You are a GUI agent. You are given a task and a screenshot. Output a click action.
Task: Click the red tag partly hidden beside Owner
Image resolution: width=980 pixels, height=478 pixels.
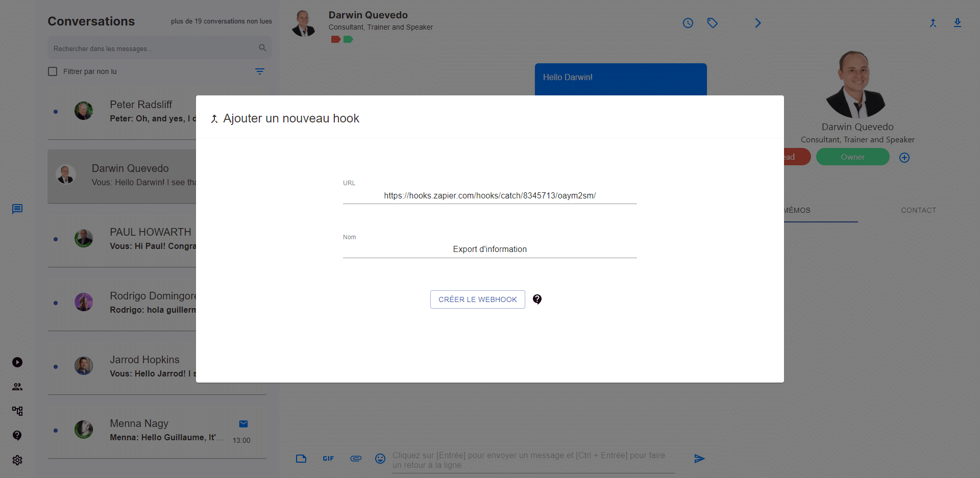[797, 157]
